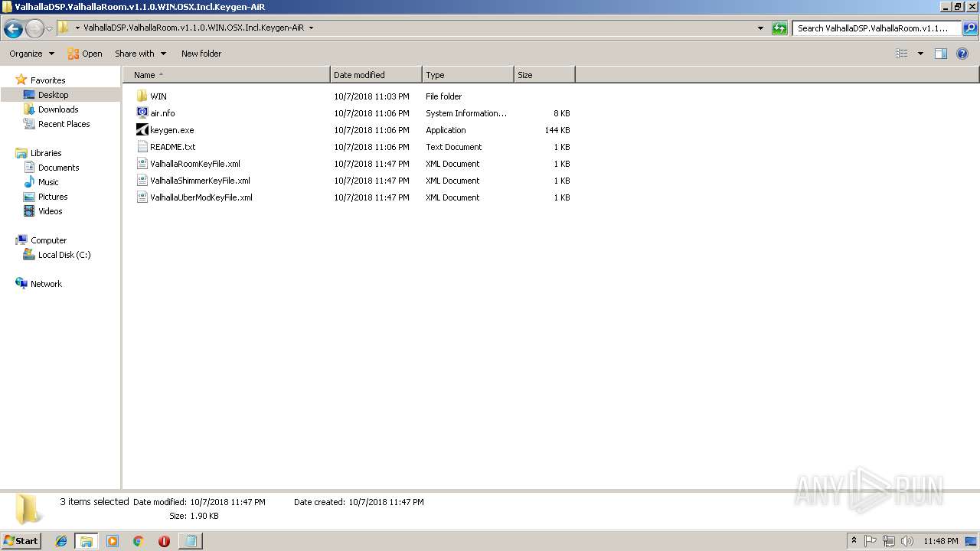Select the keygen.exe application icon
Image resolution: width=980 pixels, height=551 pixels.
142,130
